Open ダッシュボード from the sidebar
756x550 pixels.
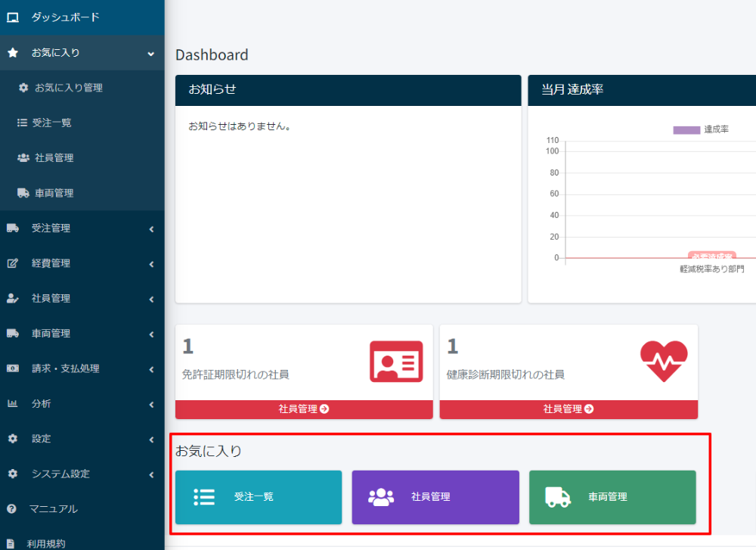(65, 17)
